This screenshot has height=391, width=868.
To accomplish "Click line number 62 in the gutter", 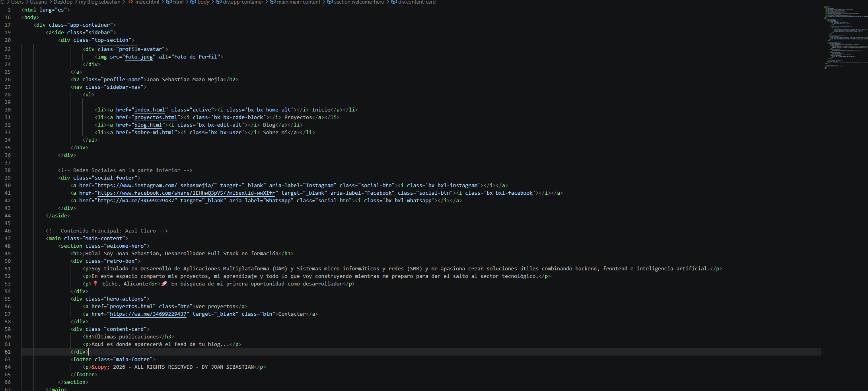I will pos(8,352).
